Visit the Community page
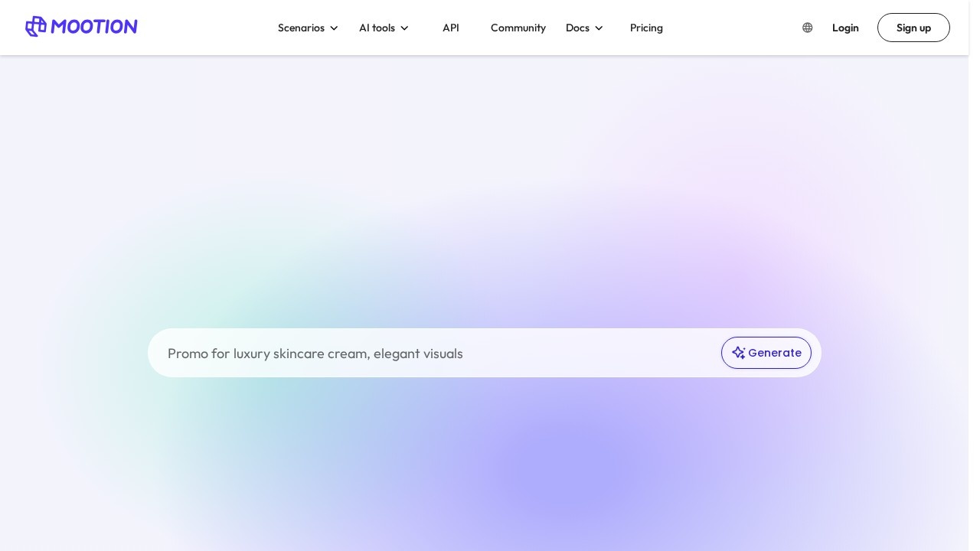The image size is (980, 551). [518, 28]
